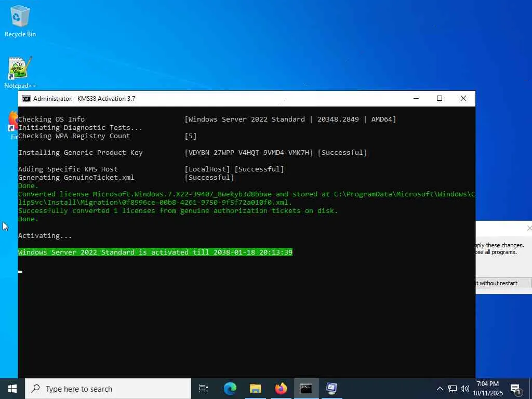Click the 'without restart' button in background dialog
The width and height of the screenshot is (532, 399).
point(503,283)
